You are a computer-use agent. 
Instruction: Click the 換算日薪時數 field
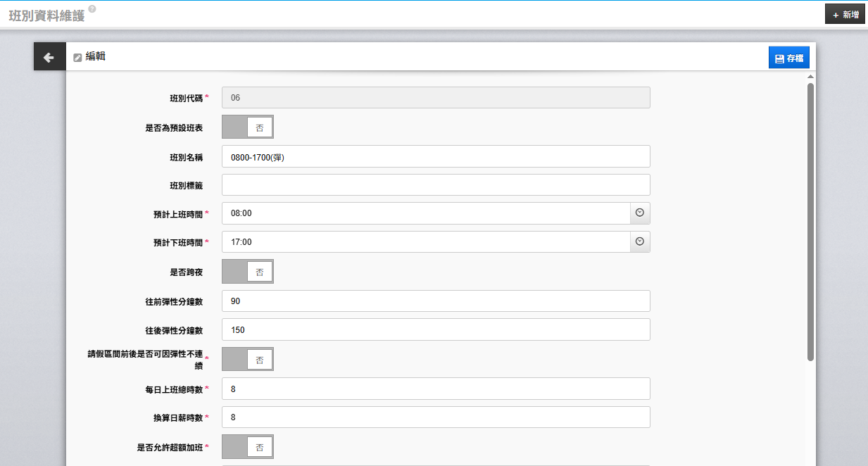[435, 417]
